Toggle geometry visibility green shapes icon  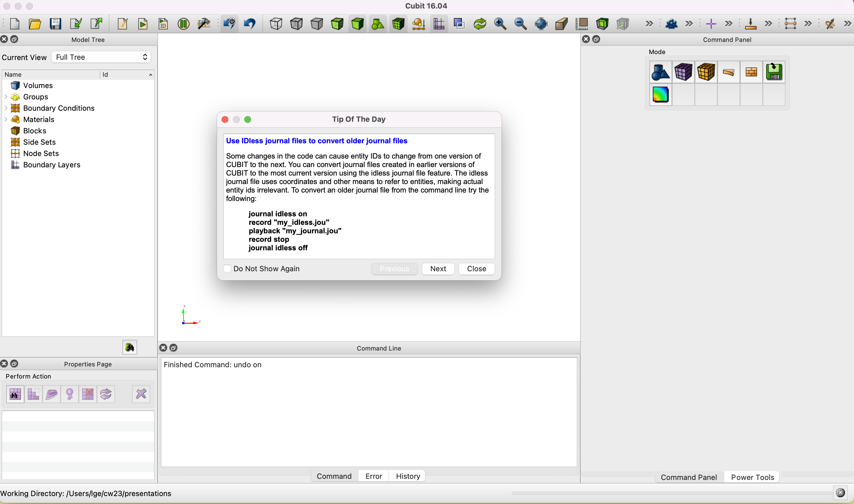pyautogui.click(x=378, y=24)
